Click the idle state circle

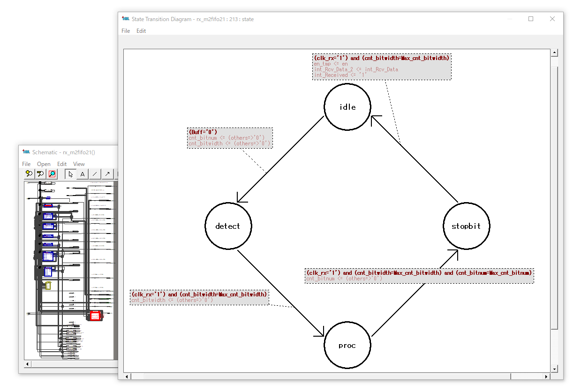347,107
